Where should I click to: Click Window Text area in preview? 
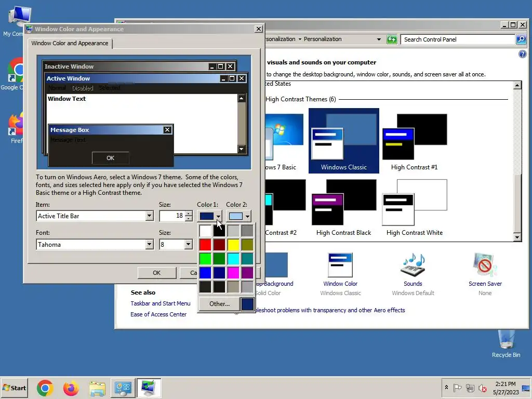142,124
